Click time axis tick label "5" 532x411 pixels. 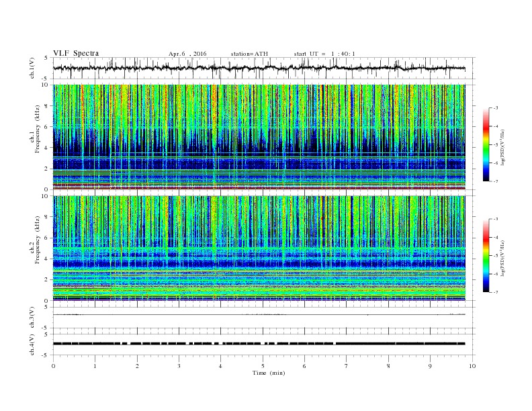click(x=263, y=366)
